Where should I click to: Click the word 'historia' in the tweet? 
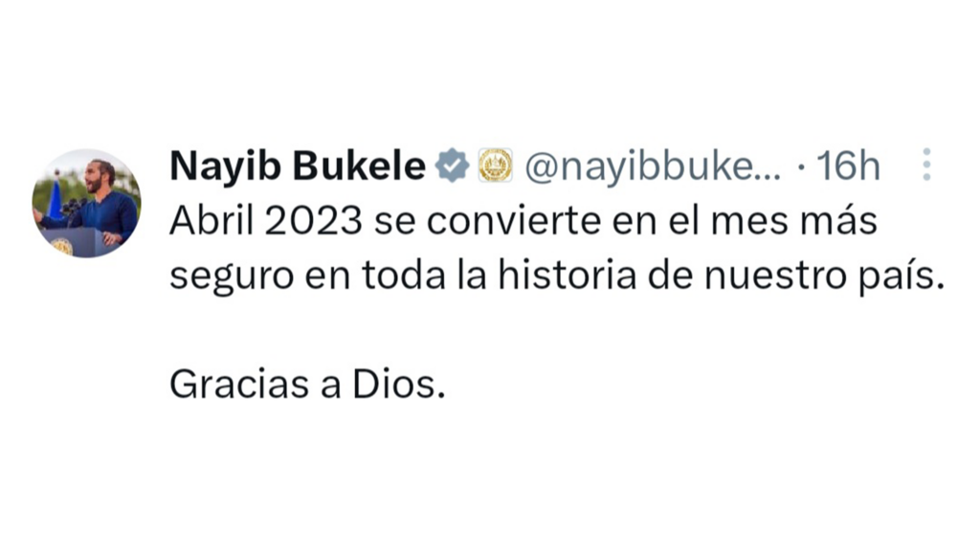coord(567,275)
